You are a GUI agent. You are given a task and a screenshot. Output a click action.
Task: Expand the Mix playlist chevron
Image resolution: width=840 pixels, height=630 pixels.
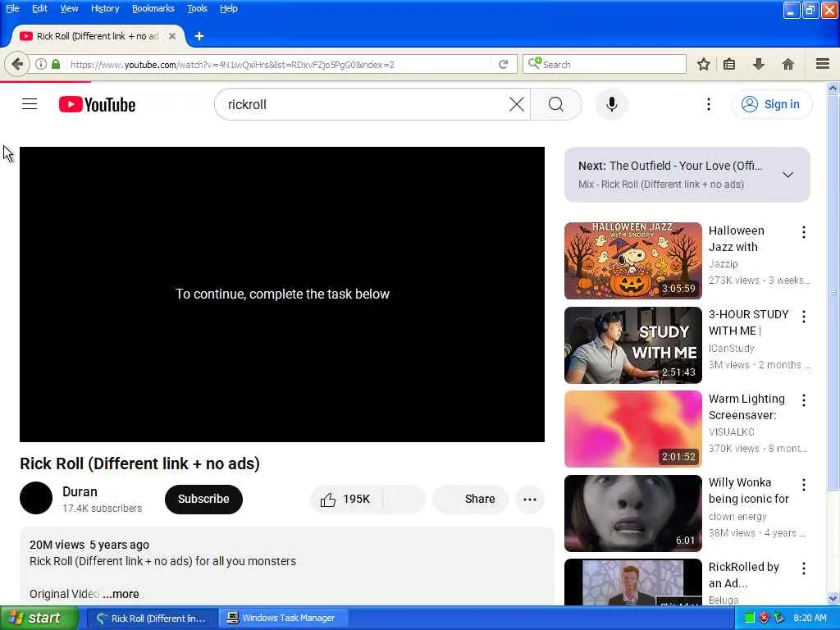(x=787, y=175)
